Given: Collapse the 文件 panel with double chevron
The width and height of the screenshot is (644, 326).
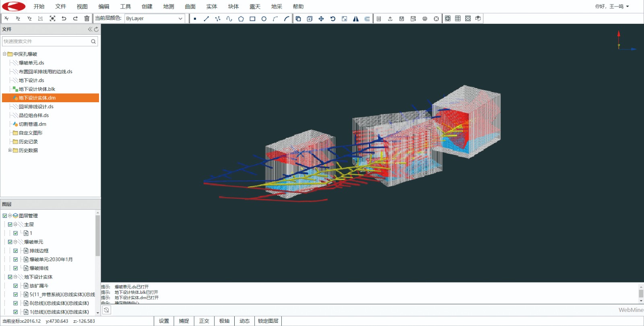Looking at the screenshot, I should click(x=90, y=29).
